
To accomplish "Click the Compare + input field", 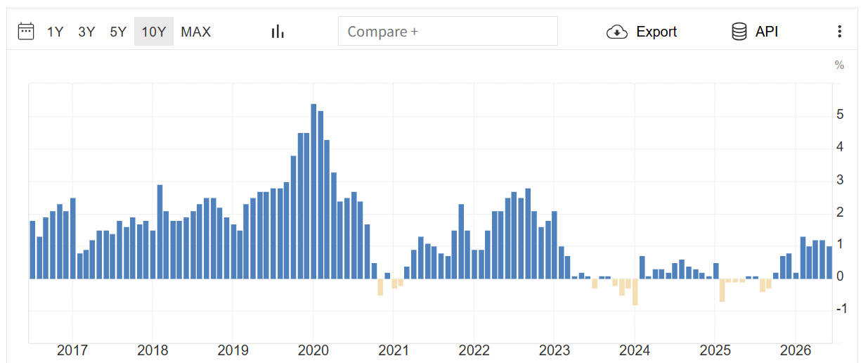I will [448, 32].
